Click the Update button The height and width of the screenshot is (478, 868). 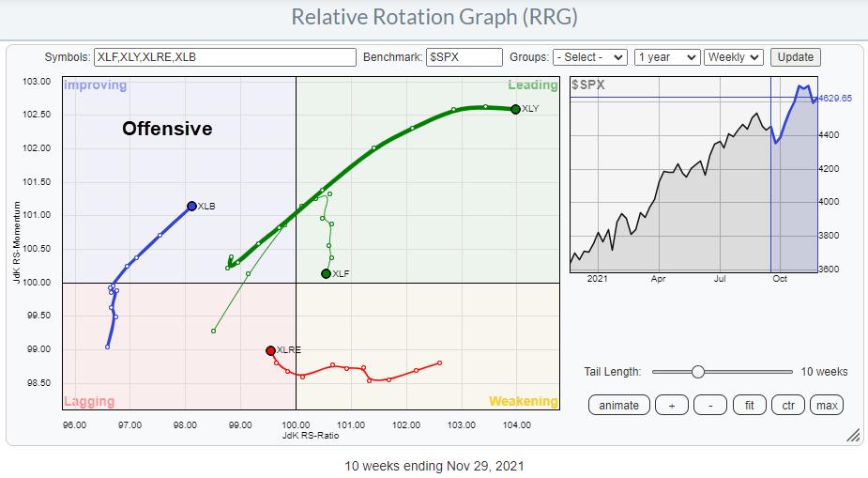click(795, 57)
